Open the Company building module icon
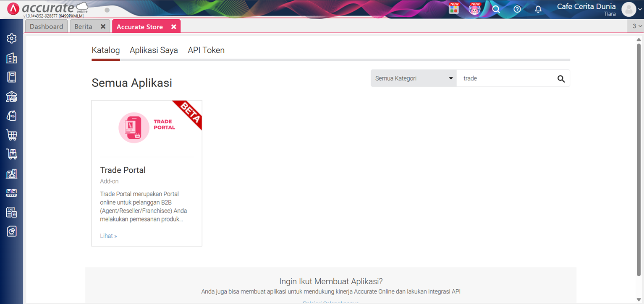Image resolution: width=644 pixels, height=304 pixels. click(12, 58)
